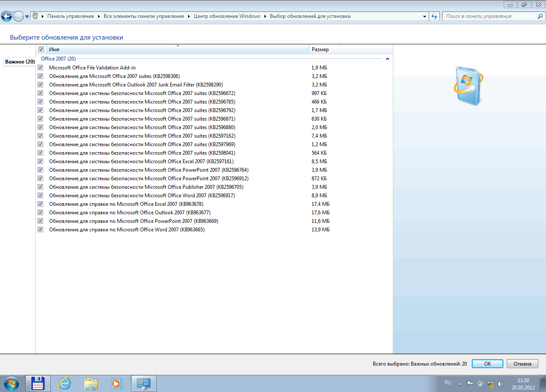
Task: Uncheck the Outlook Junk Email Filter KB2598290 checkbox
Action: tap(41, 85)
